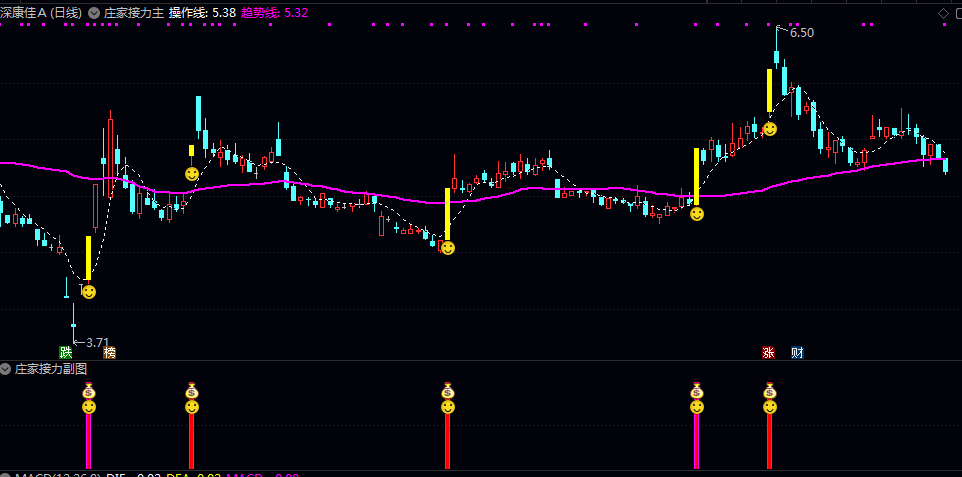Click the brown 榜 badge
The height and width of the screenshot is (477, 962).
point(109,352)
